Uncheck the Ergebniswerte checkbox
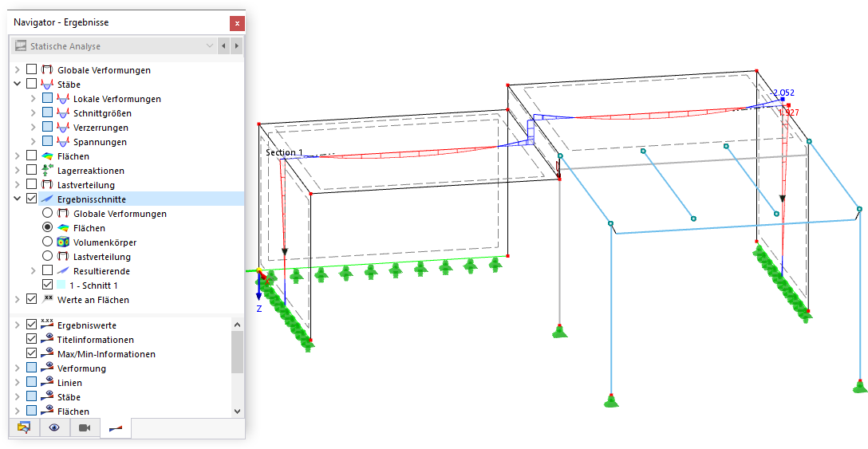 (32, 325)
